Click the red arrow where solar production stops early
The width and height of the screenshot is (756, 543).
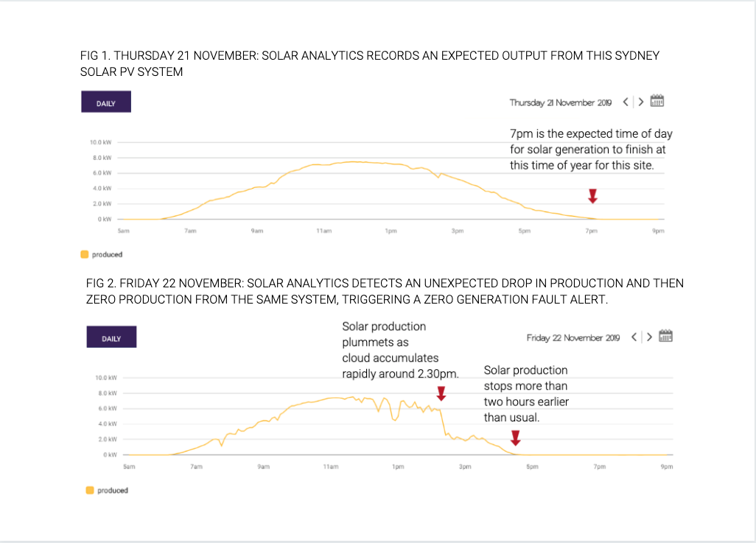click(516, 439)
